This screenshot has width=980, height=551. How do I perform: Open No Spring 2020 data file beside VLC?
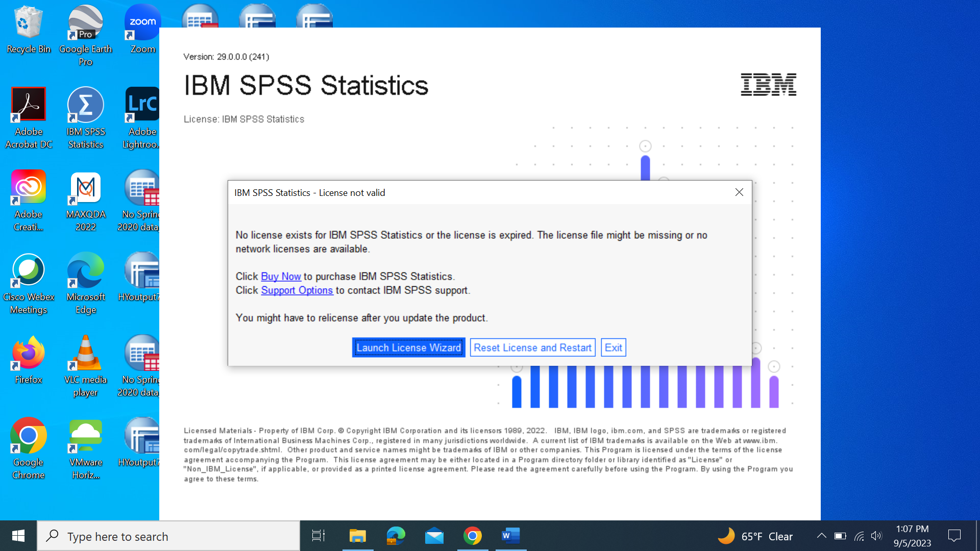point(139,366)
